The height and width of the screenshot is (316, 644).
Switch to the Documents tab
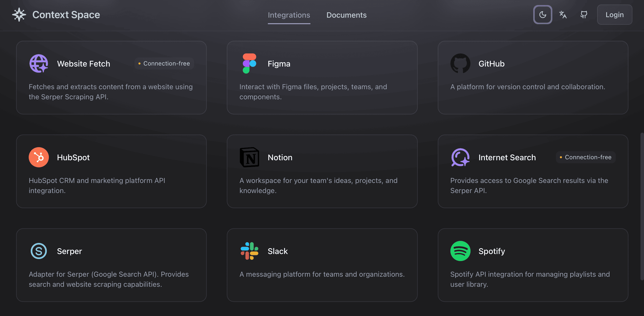click(346, 15)
